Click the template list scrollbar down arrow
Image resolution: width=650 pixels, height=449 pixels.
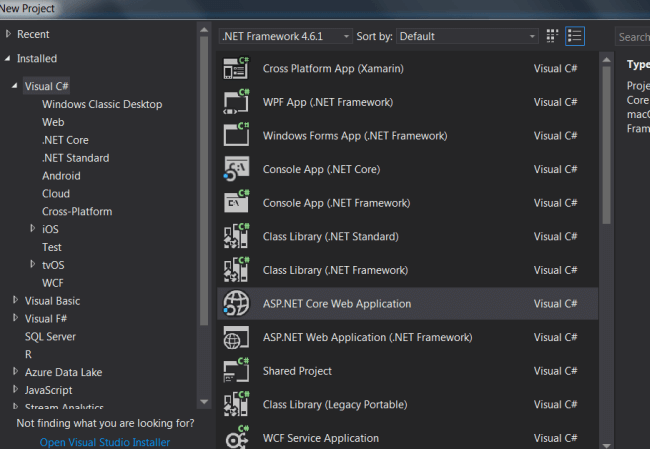tap(606, 446)
